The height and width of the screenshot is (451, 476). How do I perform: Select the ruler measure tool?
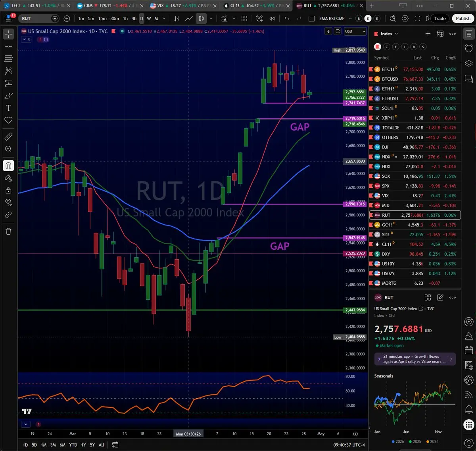(8, 137)
